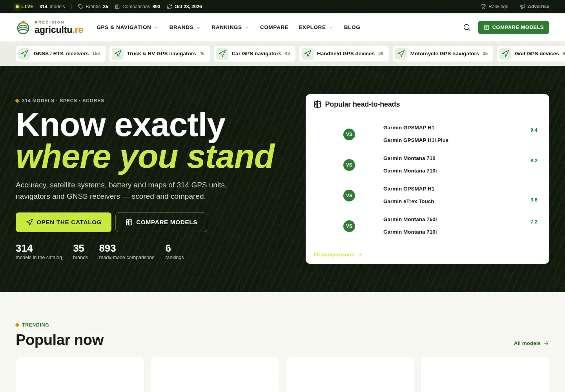Click the Motorcycle GPS navigators arrow icon
This screenshot has height=392, width=565.
401,54
